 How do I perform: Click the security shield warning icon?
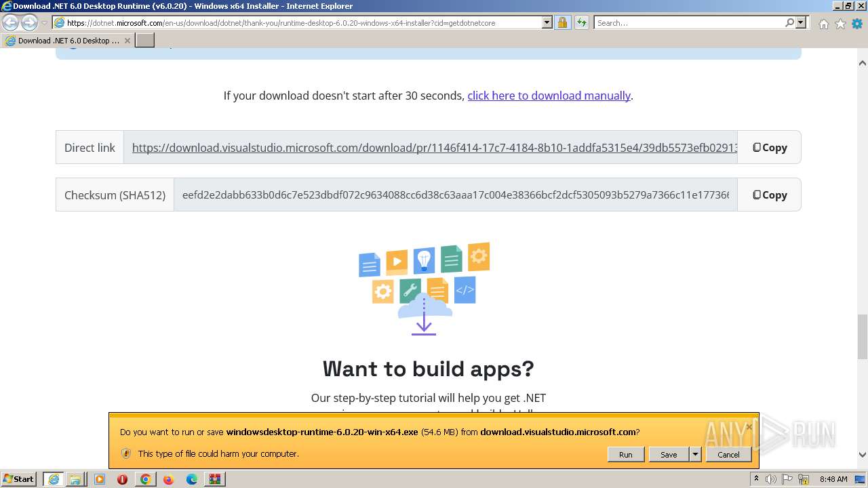coord(126,453)
